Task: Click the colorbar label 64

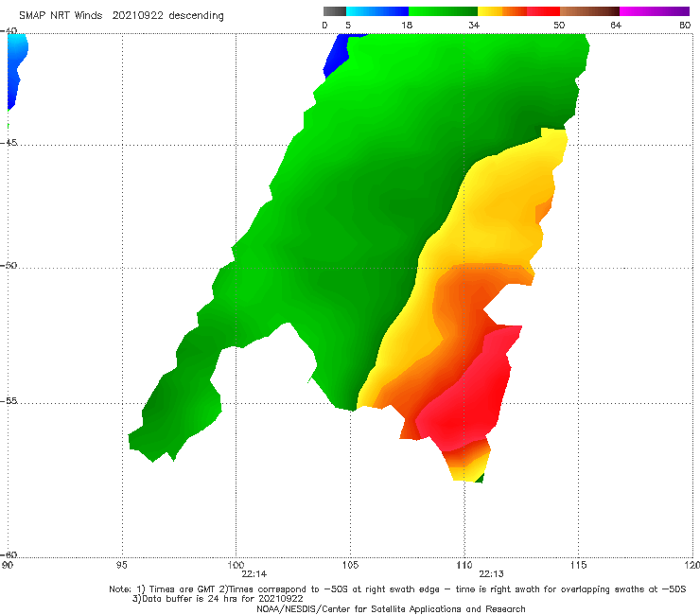Action: 616,25
